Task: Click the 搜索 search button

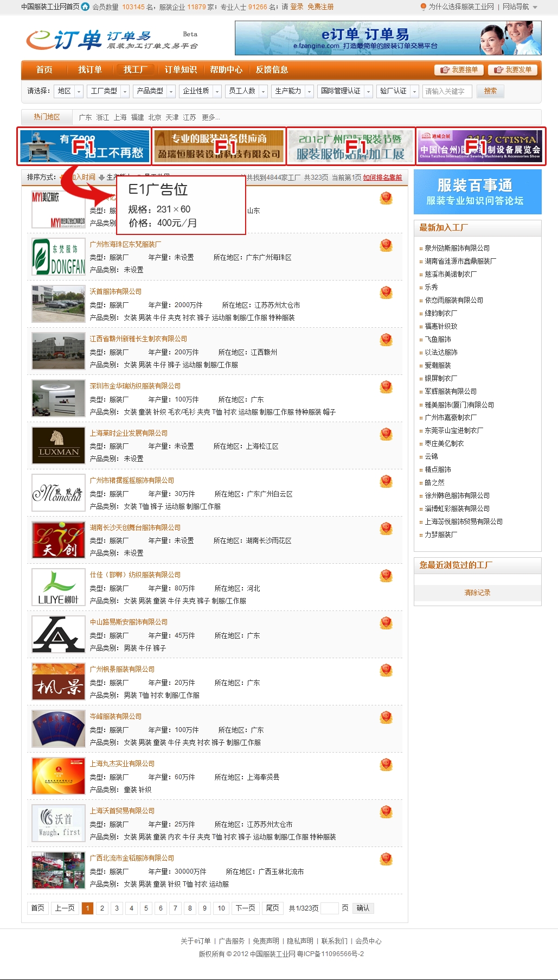Action: point(490,91)
